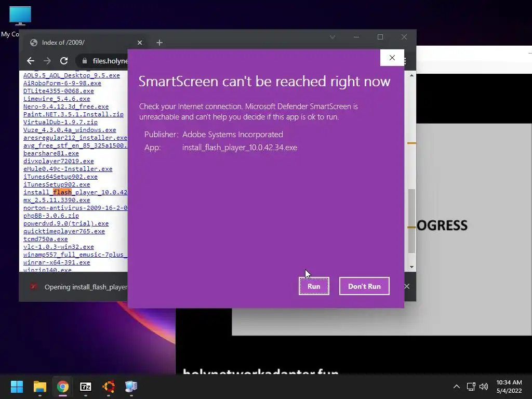Open link winamp557_full_emusic-7plus
This screenshot has height=399, width=532.
75,255
